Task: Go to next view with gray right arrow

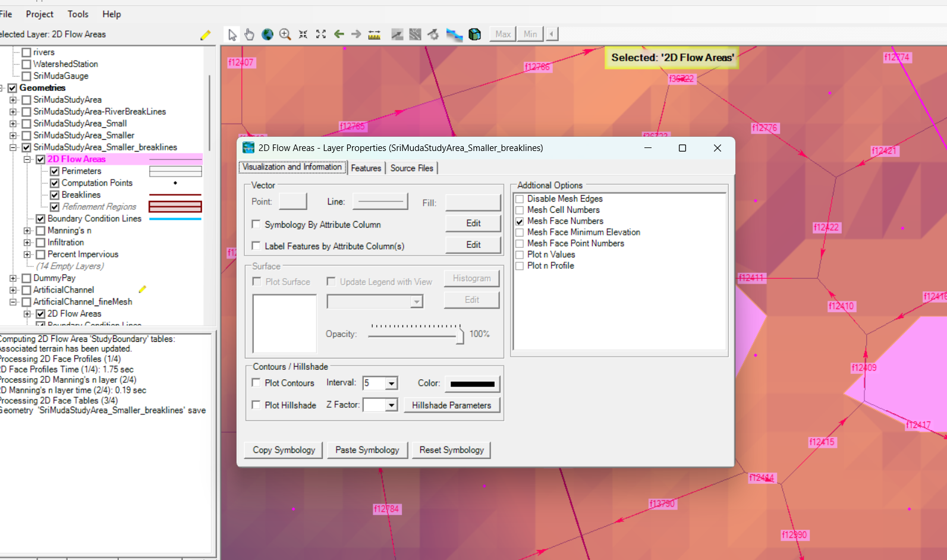Action: (x=356, y=34)
